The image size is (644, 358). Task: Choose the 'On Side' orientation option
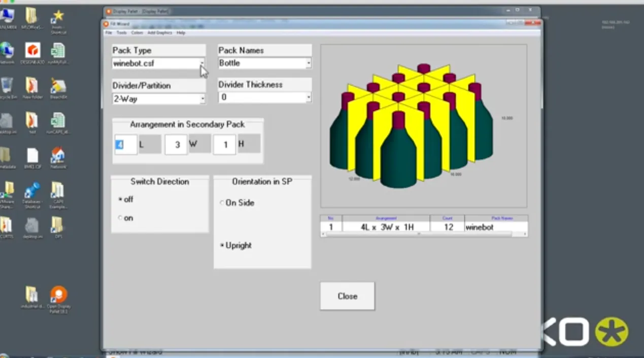click(x=222, y=203)
